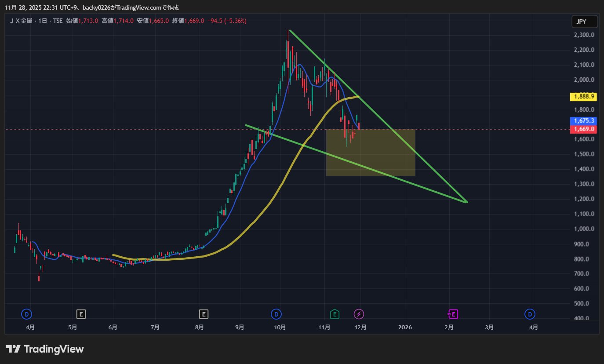Click the blue dividend marker near 10月
The height and width of the screenshot is (364, 604).
pyautogui.click(x=276, y=314)
